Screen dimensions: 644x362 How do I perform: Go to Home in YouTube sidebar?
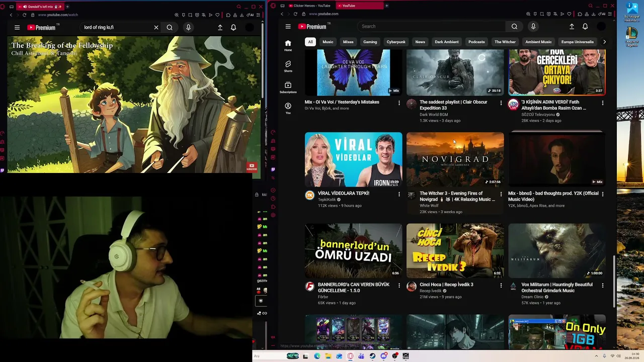288,45
